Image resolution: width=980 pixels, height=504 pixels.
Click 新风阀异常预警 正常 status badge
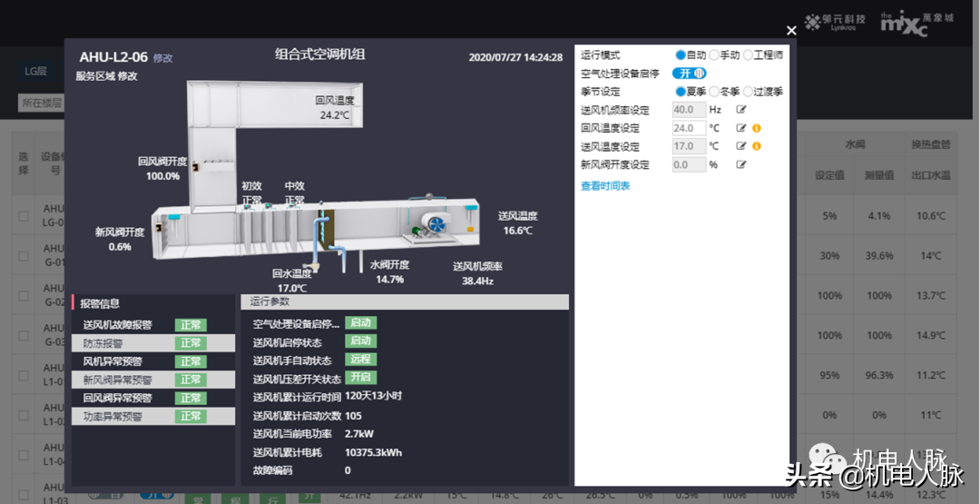tap(191, 380)
